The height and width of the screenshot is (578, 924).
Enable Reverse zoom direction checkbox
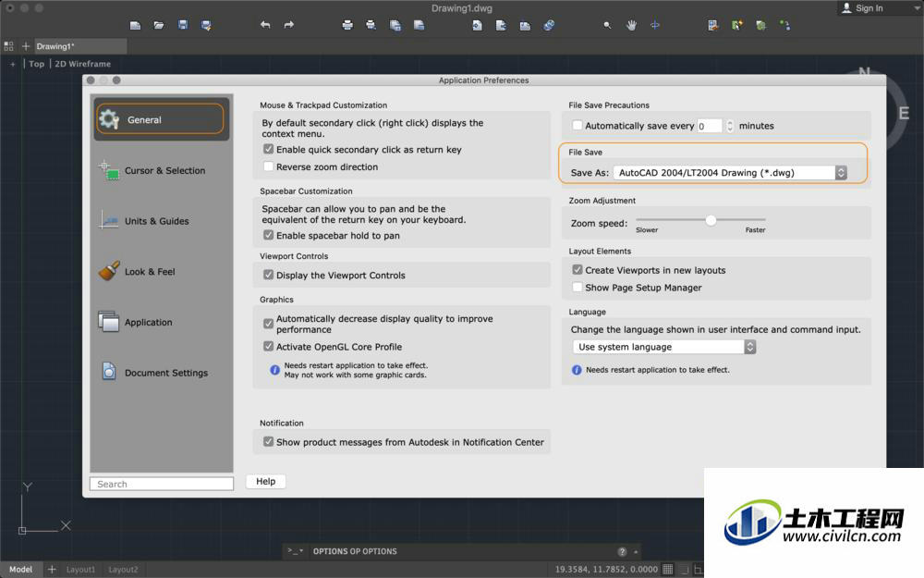[x=269, y=166]
